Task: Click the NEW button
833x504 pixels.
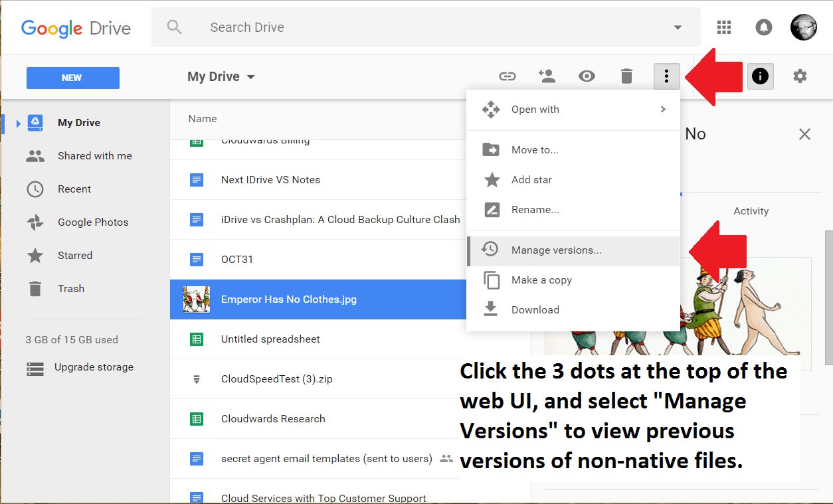Action: click(73, 78)
